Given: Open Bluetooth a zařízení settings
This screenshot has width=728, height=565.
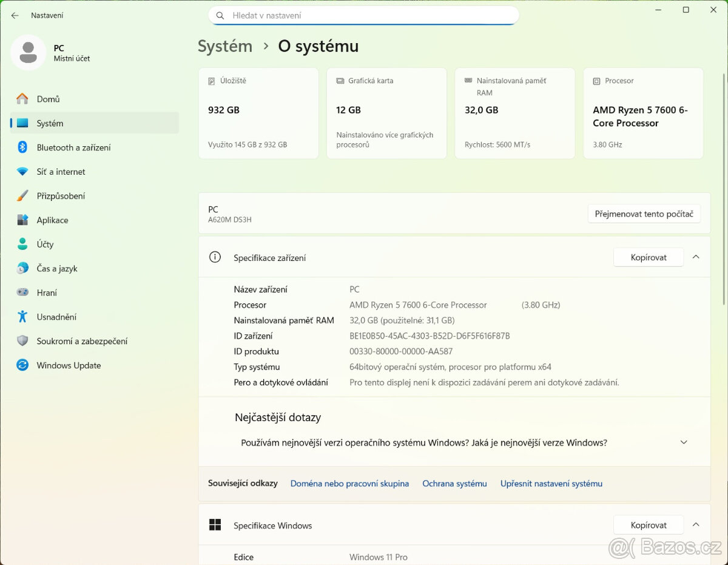Looking at the screenshot, I should 73,147.
